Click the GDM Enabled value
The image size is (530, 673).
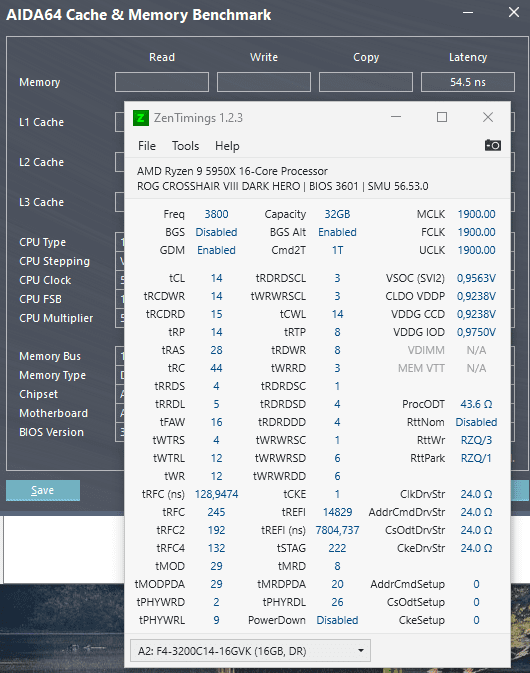216,250
